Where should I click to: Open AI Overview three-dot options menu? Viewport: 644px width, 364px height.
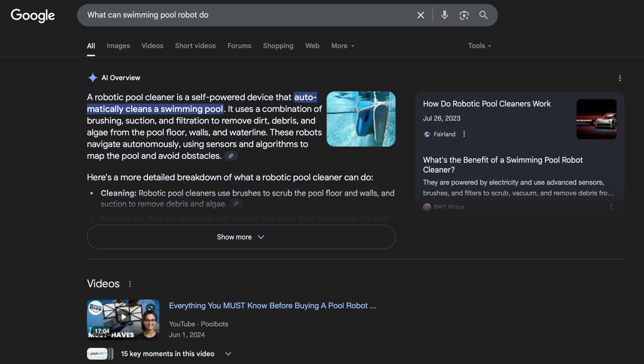coord(620,78)
